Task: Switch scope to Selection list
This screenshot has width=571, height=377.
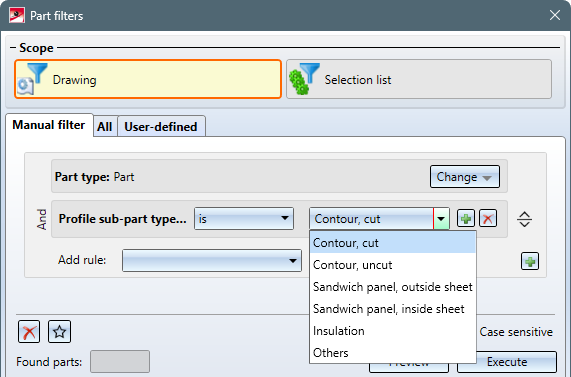Action: pos(419,79)
